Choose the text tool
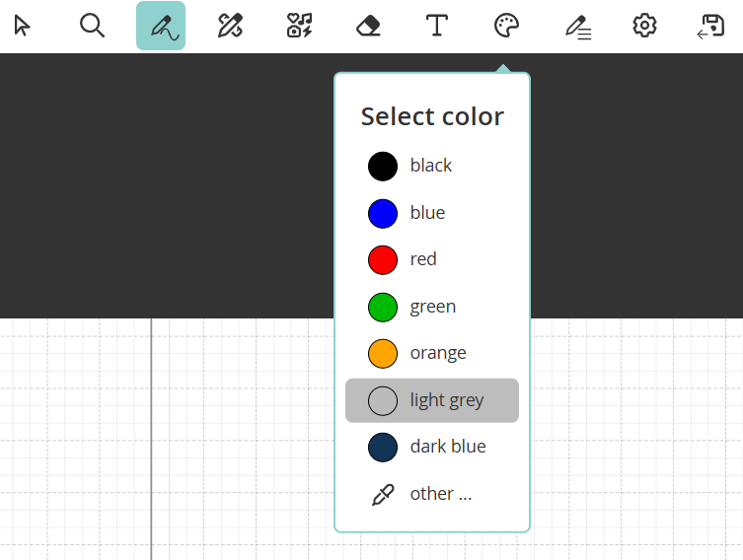Screen dimensions: 743x560 tap(437, 26)
